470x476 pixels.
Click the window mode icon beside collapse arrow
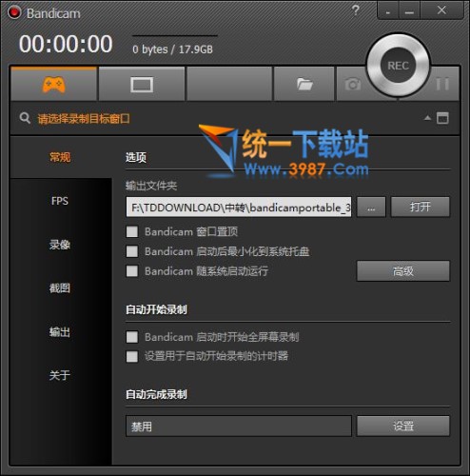[442, 118]
